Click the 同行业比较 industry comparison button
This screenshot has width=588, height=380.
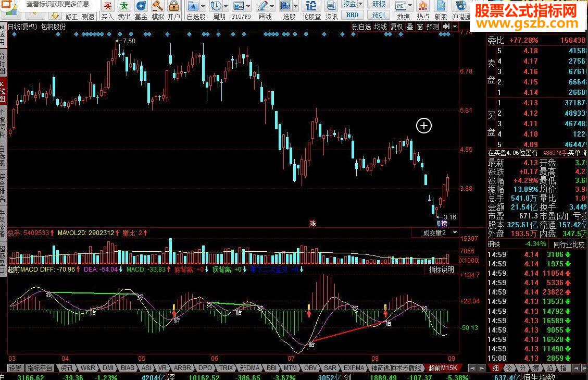point(569,244)
